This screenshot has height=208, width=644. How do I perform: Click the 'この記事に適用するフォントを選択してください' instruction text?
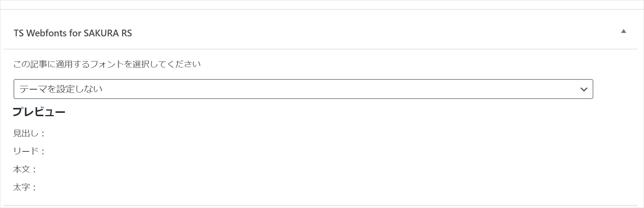(107, 64)
